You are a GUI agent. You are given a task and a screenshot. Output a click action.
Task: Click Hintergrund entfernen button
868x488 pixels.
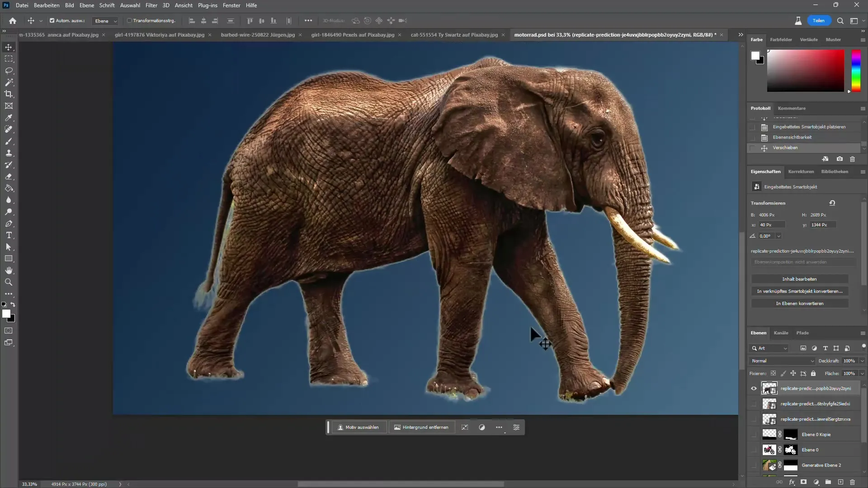click(421, 427)
